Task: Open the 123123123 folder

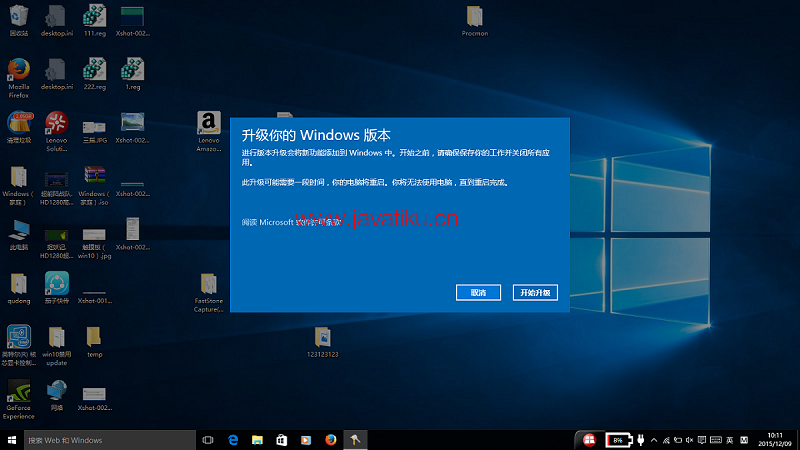Action: [322, 342]
